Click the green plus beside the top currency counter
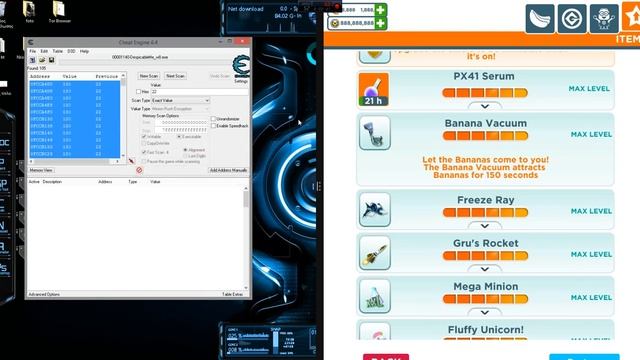Image resolution: width=640 pixels, height=360 pixels. pos(380,10)
